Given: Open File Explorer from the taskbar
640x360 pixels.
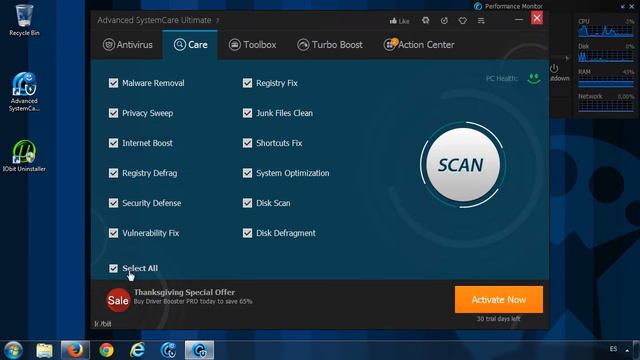Looking at the screenshot, I should (44, 350).
